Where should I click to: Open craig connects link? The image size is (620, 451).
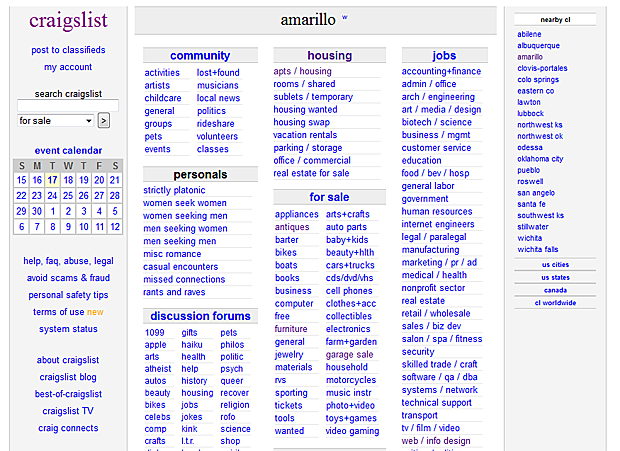point(68,428)
